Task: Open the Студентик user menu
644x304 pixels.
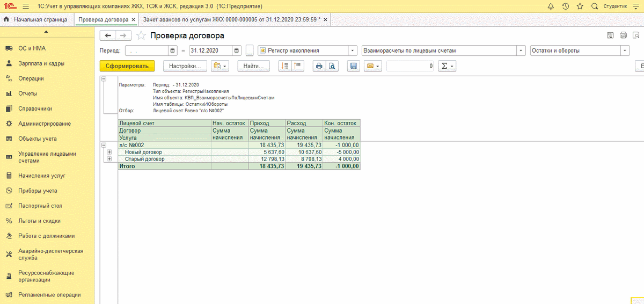Action: pyautogui.click(x=614, y=6)
